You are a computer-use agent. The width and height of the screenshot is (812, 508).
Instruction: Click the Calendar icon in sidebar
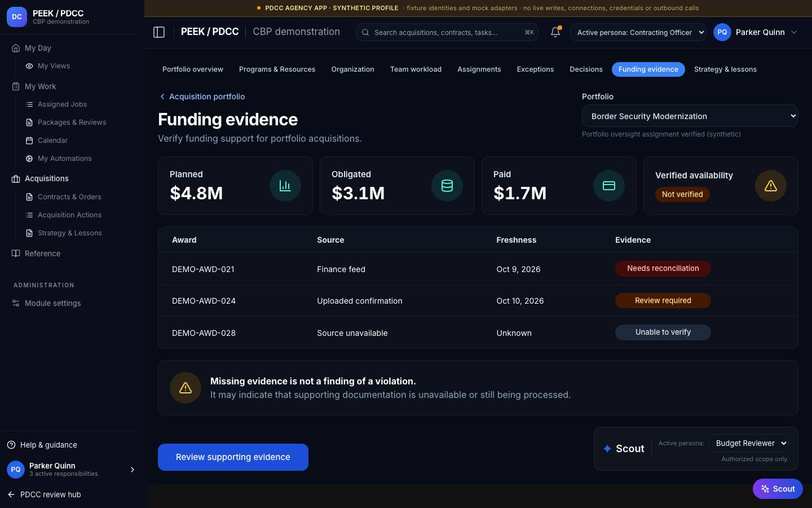pos(29,141)
